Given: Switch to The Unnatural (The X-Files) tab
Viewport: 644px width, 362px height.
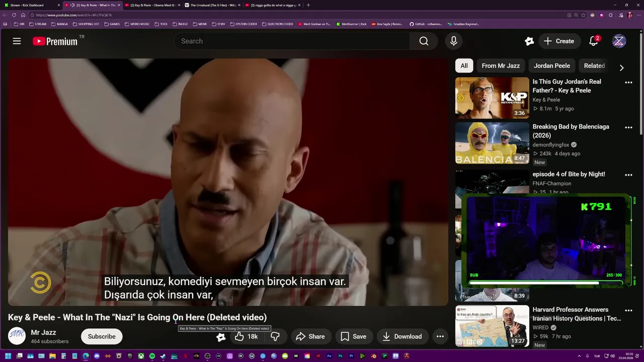Looking at the screenshot, I should pos(212,5).
